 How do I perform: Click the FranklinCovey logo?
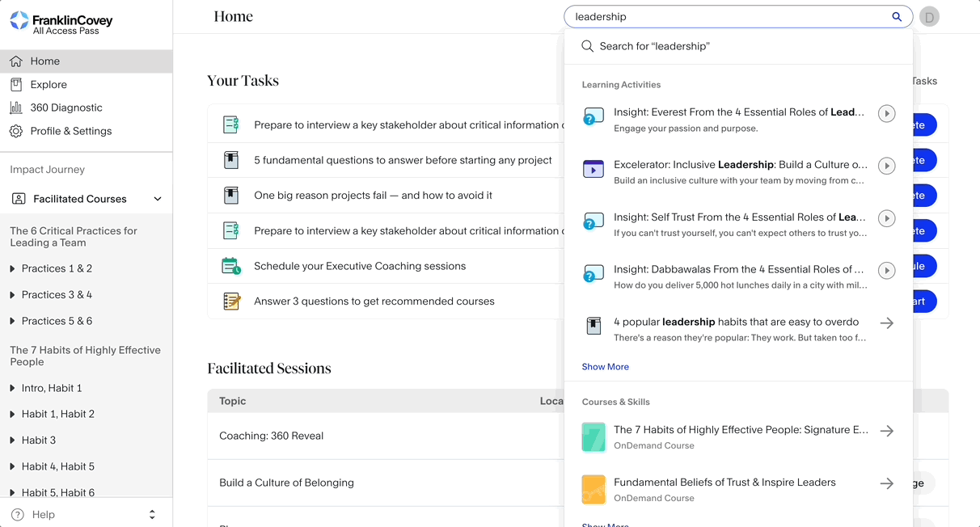[61, 23]
